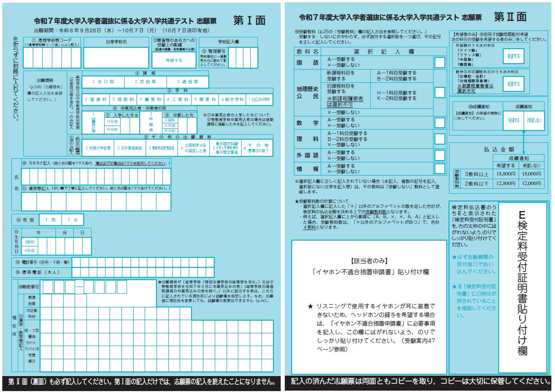The height and width of the screenshot is (392, 555).
Task: Click the 携帯電話 (本人) number field
Action: coord(143,272)
